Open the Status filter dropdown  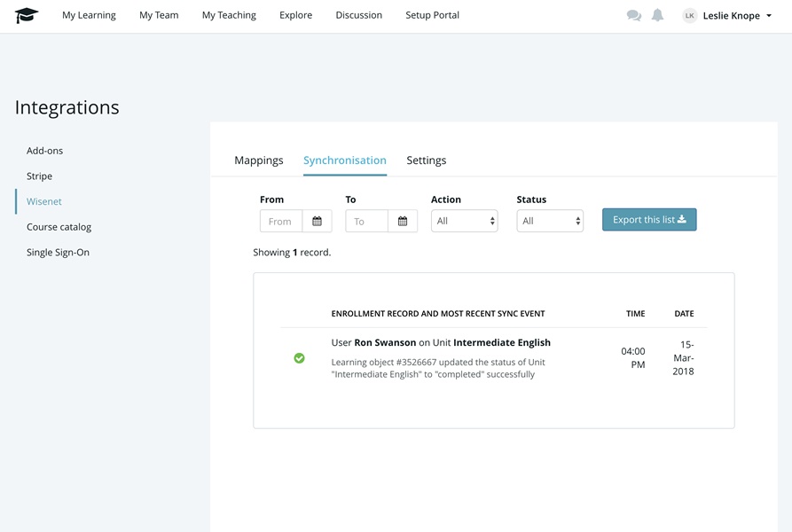tap(550, 221)
